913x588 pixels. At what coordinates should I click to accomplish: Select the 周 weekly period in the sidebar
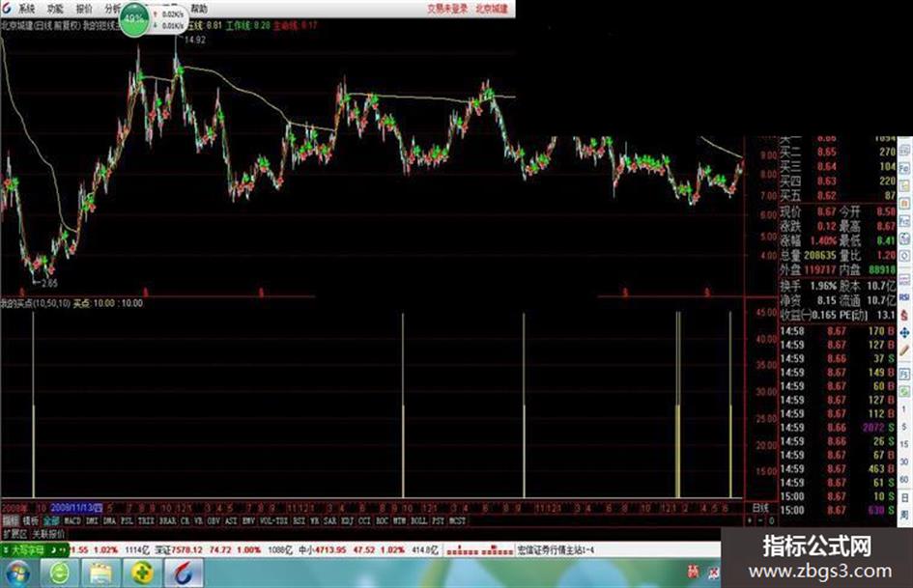905,517
